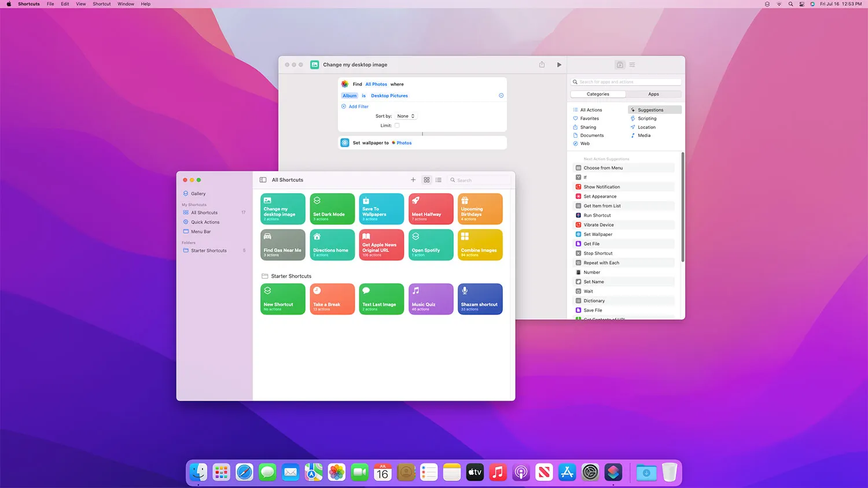Share the current shortcut

[542, 64]
